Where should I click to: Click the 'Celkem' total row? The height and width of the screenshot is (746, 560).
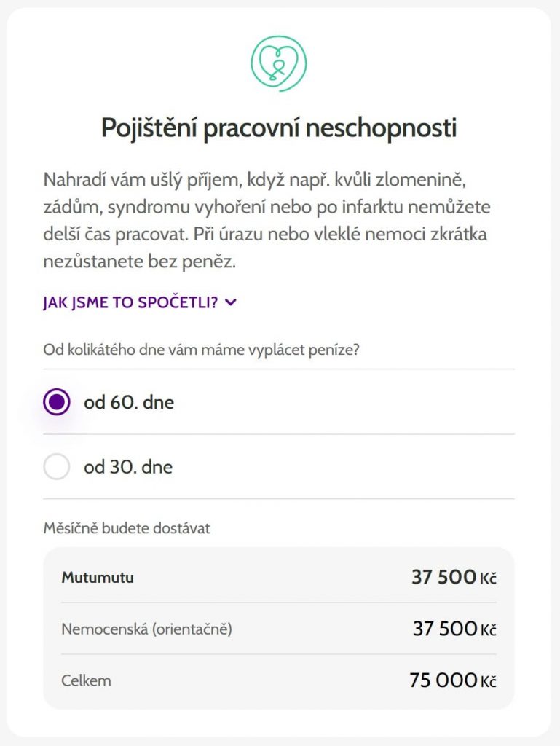pos(87,678)
